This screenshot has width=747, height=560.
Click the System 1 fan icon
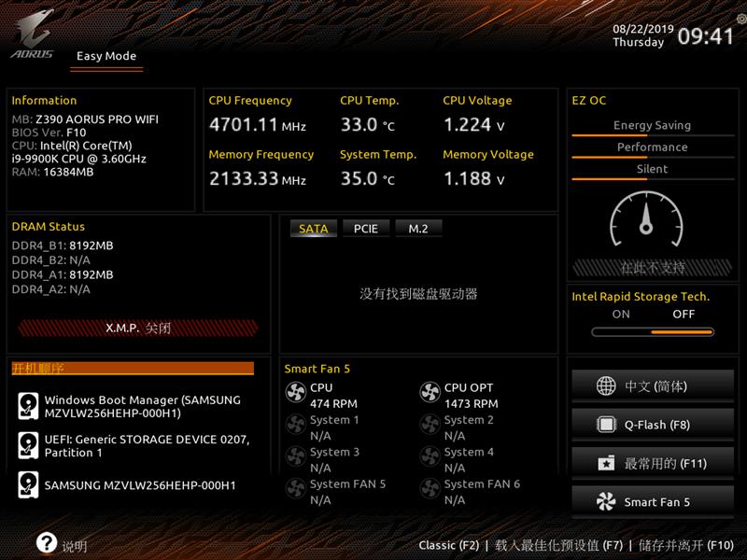295,425
